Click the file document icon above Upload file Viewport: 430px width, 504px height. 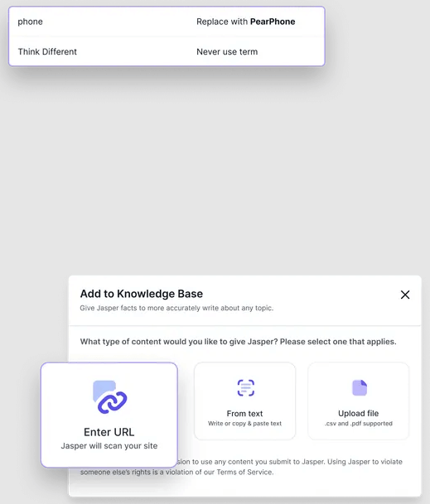[360, 387]
